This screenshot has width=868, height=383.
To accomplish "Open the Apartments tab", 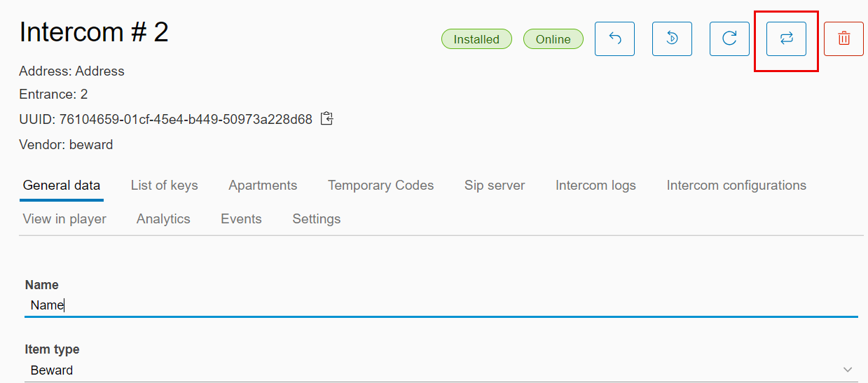I will (263, 186).
